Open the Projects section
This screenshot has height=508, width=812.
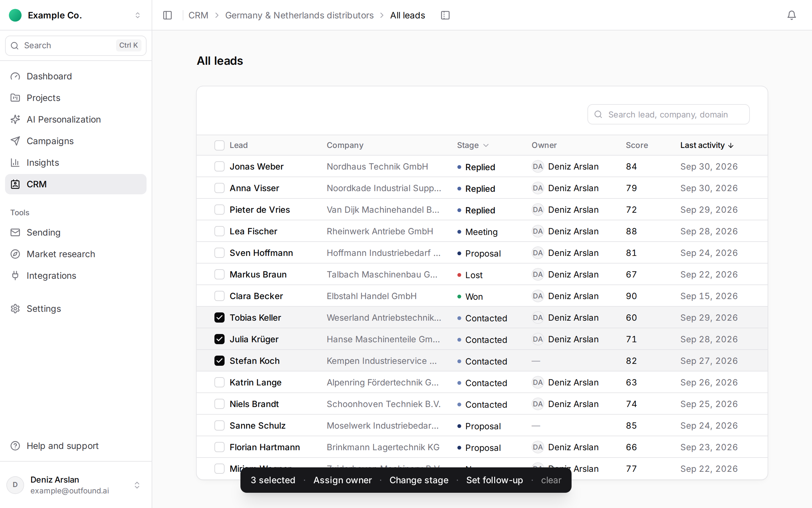point(76,98)
